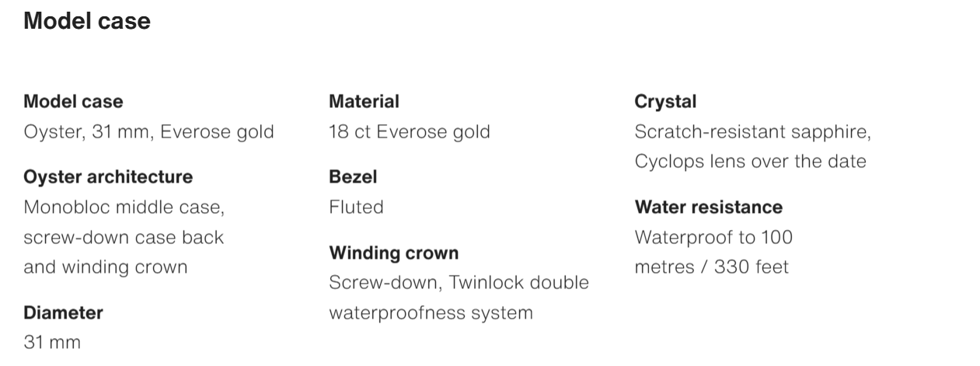This screenshot has width=980, height=366.
Task: Click the "Cyclops lens over the date" line
Action: click(x=750, y=161)
